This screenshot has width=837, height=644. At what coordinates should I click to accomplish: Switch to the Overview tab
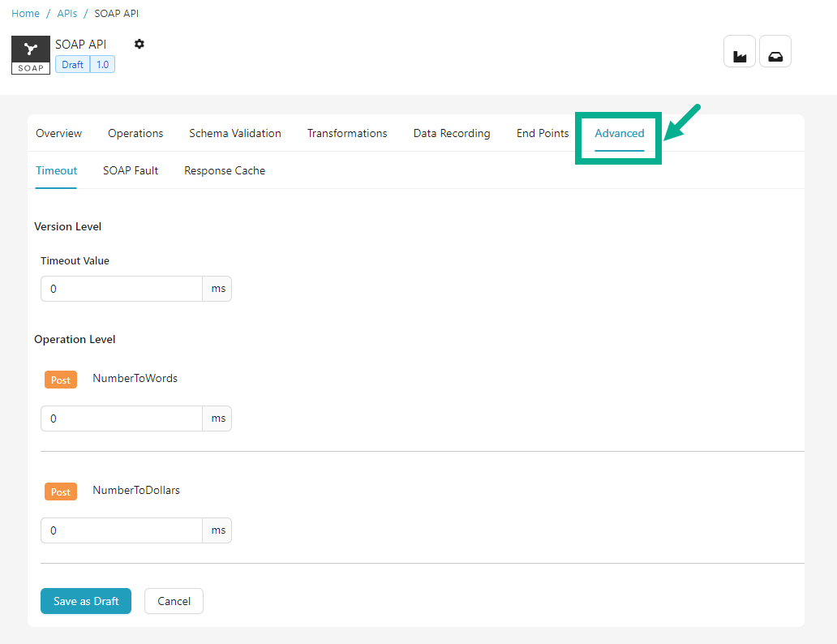(x=58, y=134)
